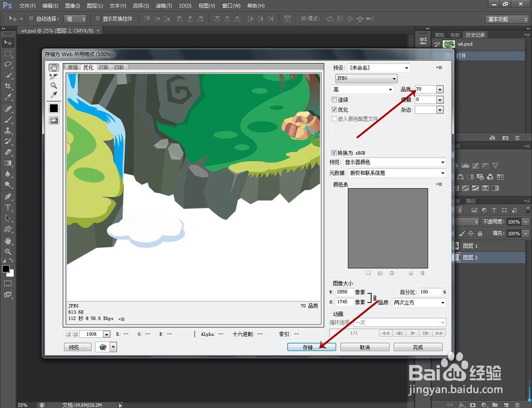Viewport: 532px width, 408px height.
Task: Select the Path Selection tool
Action: coord(8,218)
